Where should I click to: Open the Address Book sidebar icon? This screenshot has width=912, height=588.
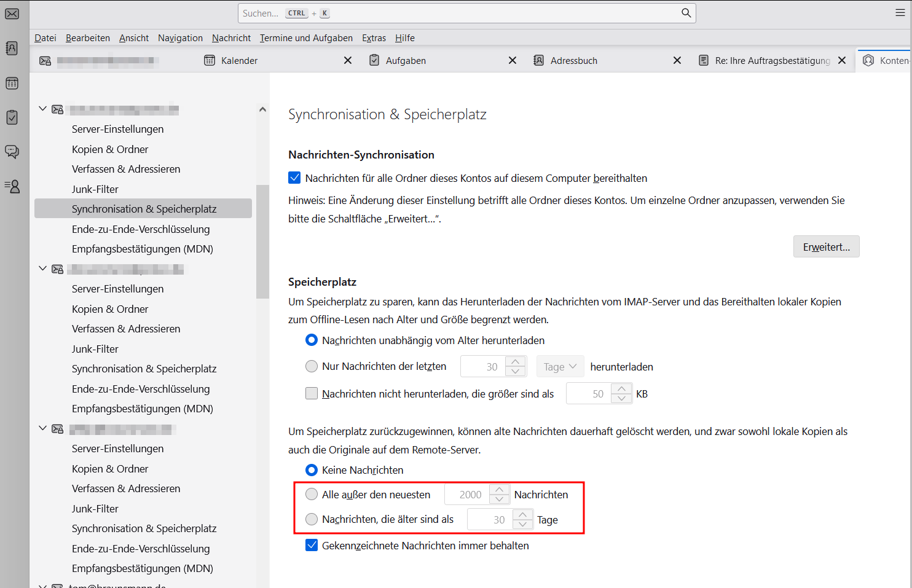tap(12, 48)
